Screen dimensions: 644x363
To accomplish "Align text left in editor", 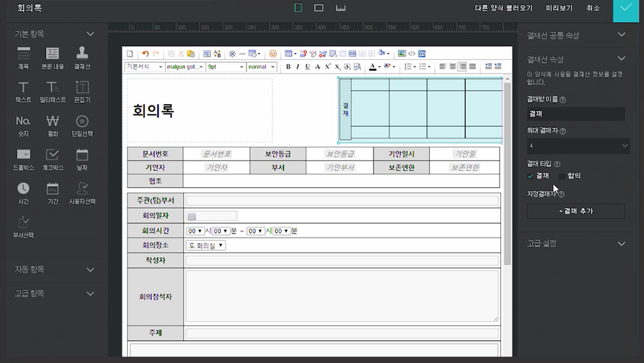I will tap(442, 67).
